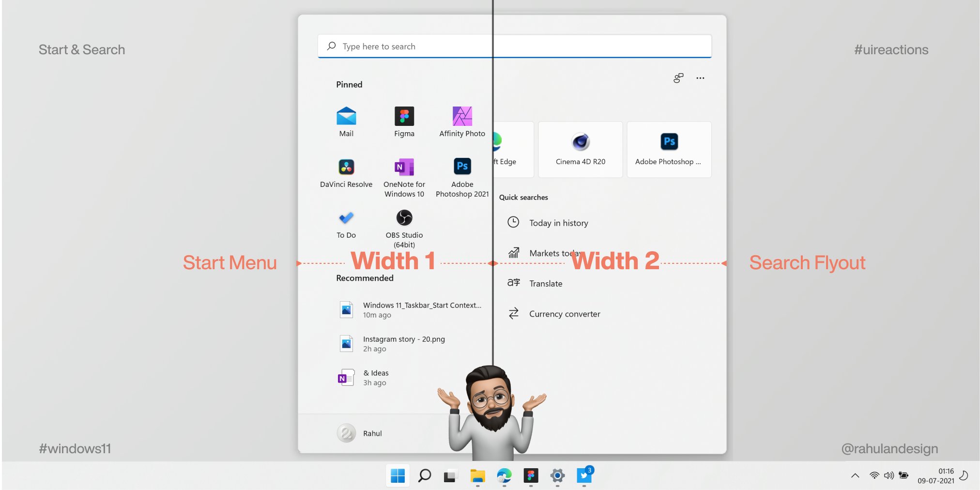The image size is (980, 490).
Task: Launch Figma from the Pinned apps
Action: pyautogui.click(x=404, y=122)
